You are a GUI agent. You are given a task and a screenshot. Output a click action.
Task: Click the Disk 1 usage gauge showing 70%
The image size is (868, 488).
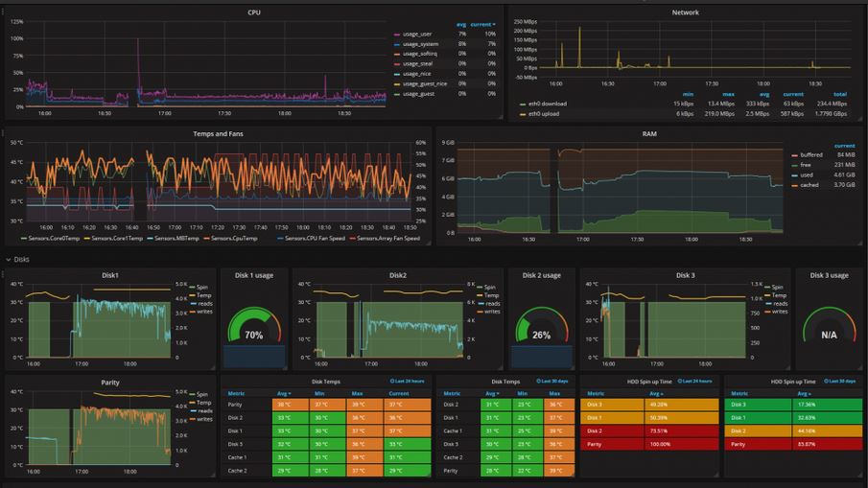pos(253,328)
